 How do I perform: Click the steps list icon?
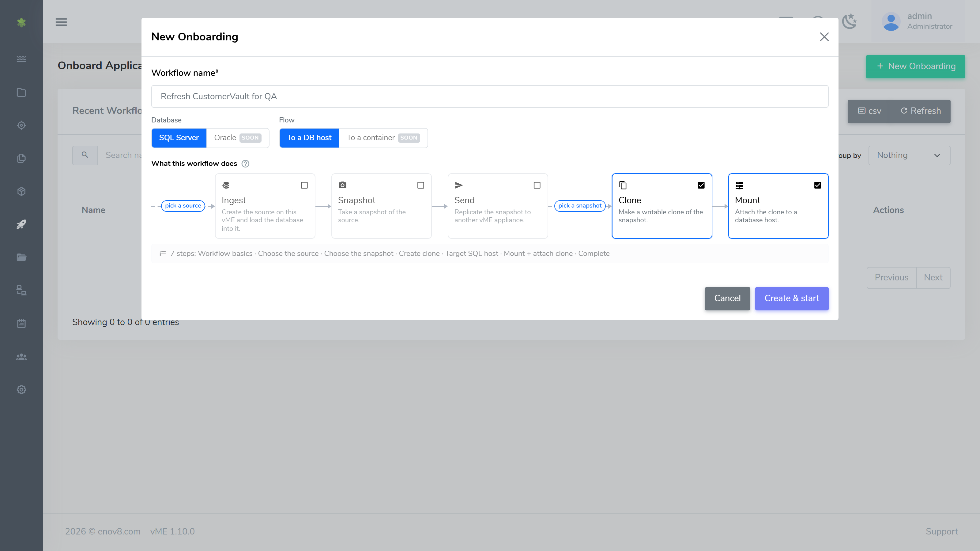pos(163,253)
